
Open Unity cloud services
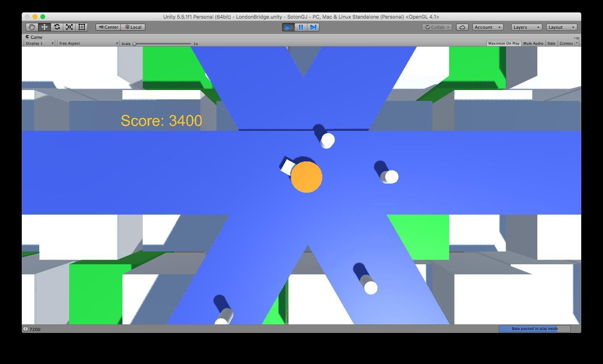tap(462, 27)
